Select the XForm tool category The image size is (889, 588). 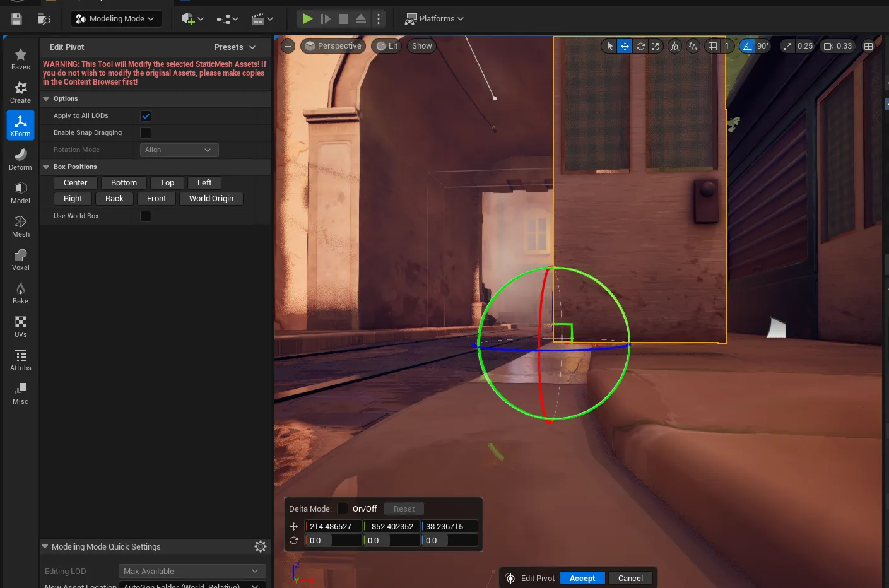20,126
